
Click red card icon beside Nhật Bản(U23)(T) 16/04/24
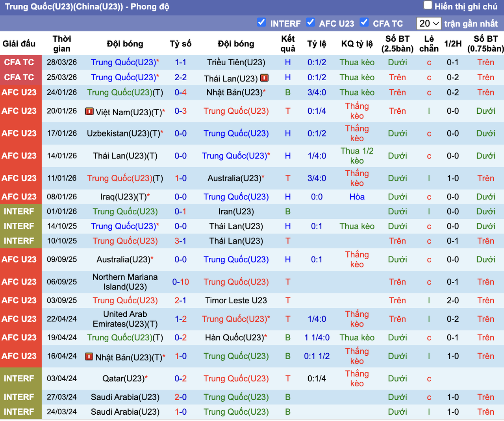coord(89,357)
